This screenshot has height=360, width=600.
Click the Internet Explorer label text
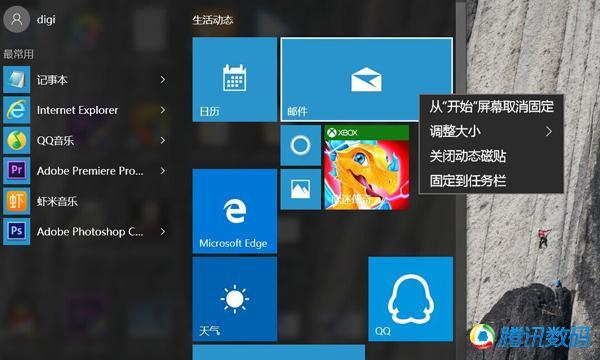click(x=78, y=110)
